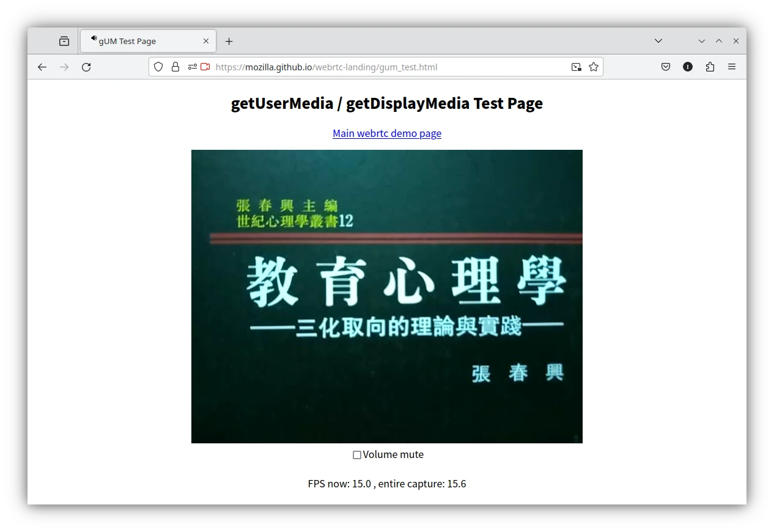Screen dimensions: 774x532
Task: Show site security padlock information
Action: 175,67
